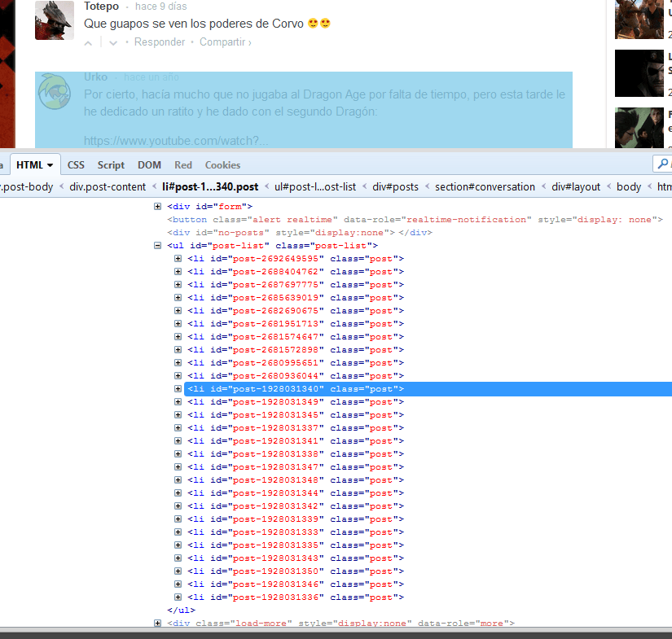Switch to the Script tab
Viewport: 672px width, 639px height.
[111, 165]
